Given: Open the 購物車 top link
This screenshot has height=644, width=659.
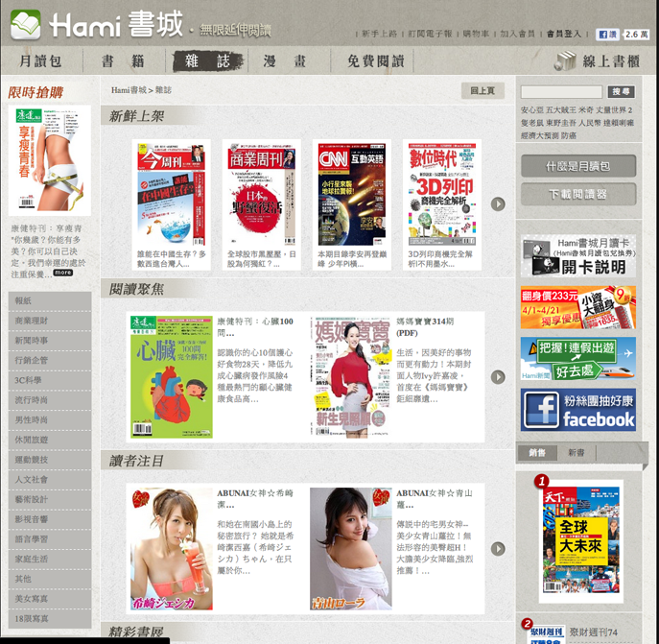Looking at the screenshot, I should coord(476,34).
